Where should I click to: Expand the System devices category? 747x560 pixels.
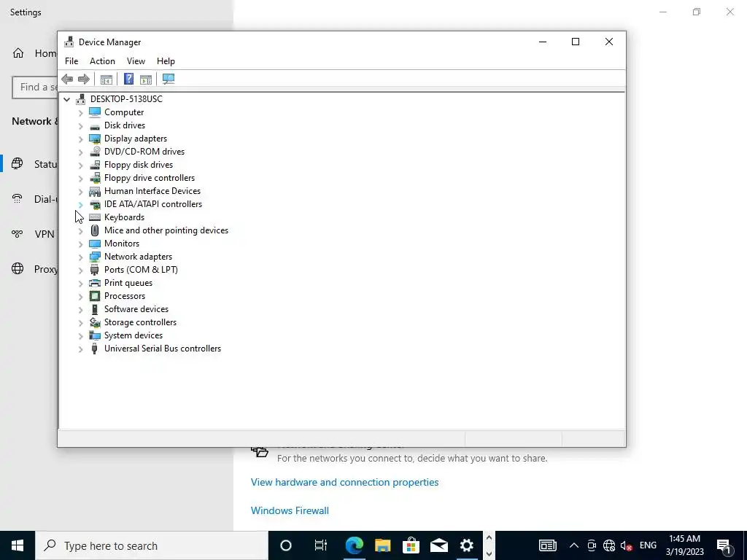pos(80,336)
